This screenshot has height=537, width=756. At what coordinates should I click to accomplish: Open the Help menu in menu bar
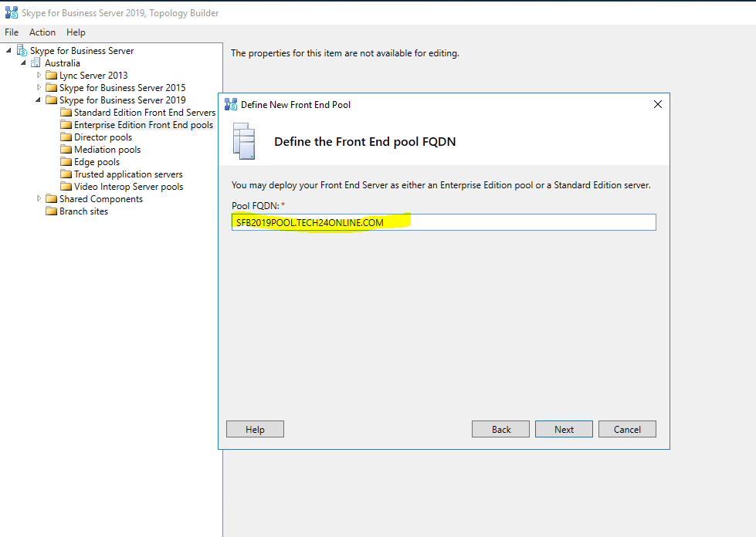(x=76, y=32)
